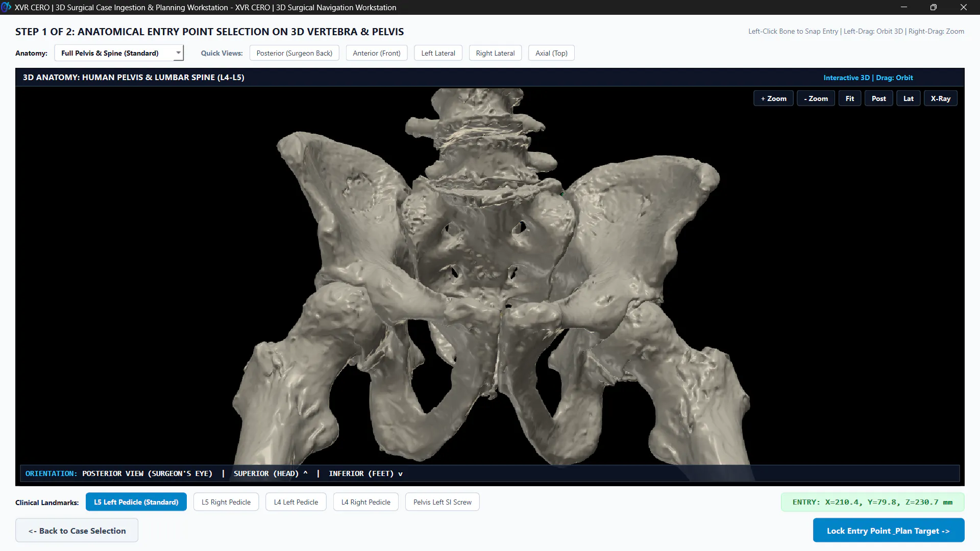Image resolution: width=980 pixels, height=551 pixels.
Task: Choose the L4 Right Pedicle landmark
Action: 366,502
